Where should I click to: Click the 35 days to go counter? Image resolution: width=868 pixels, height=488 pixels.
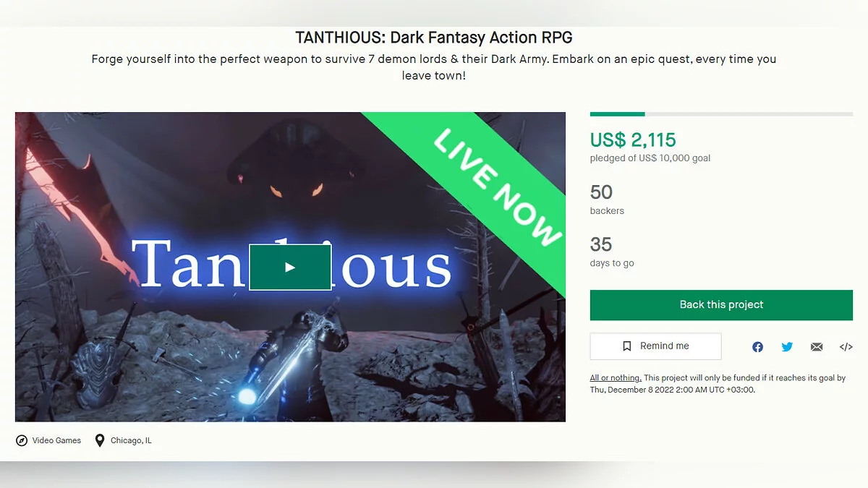point(601,244)
